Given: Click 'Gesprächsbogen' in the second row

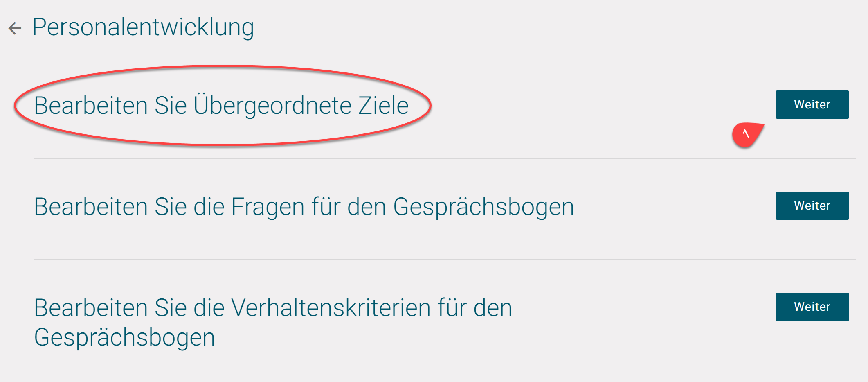Looking at the screenshot, I should point(483,207).
